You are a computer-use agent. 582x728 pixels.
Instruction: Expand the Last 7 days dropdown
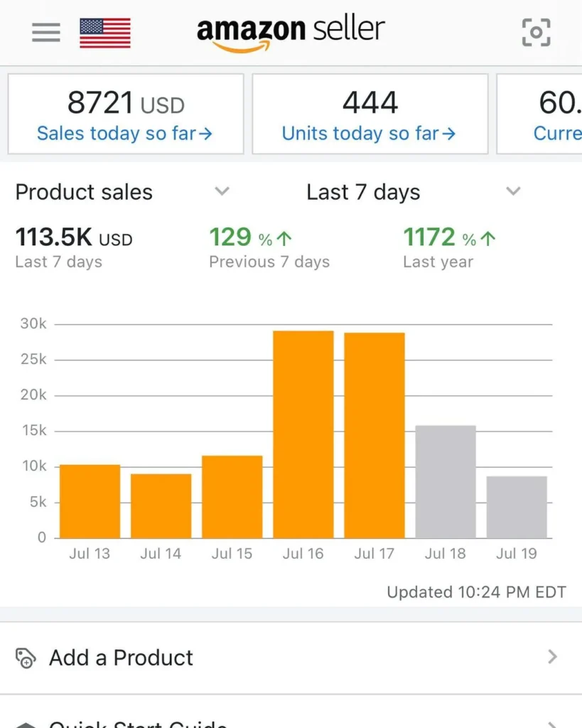tap(513, 191)
